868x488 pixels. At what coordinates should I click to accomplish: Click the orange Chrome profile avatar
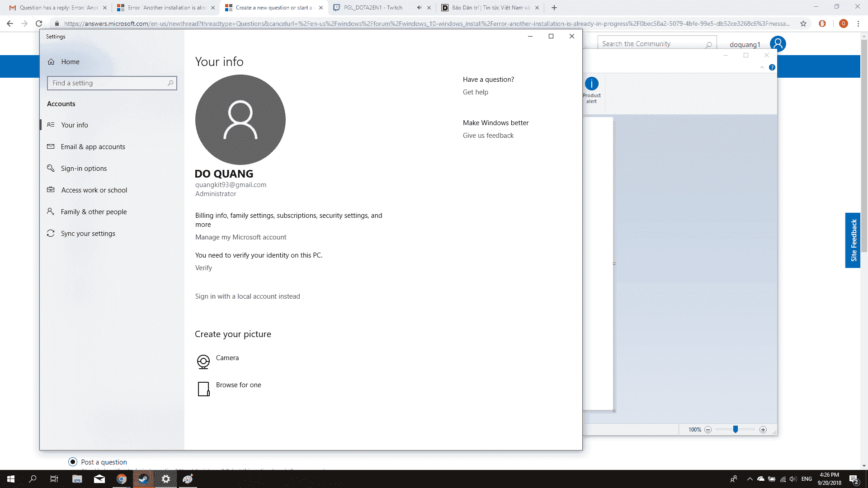point(843,23)
